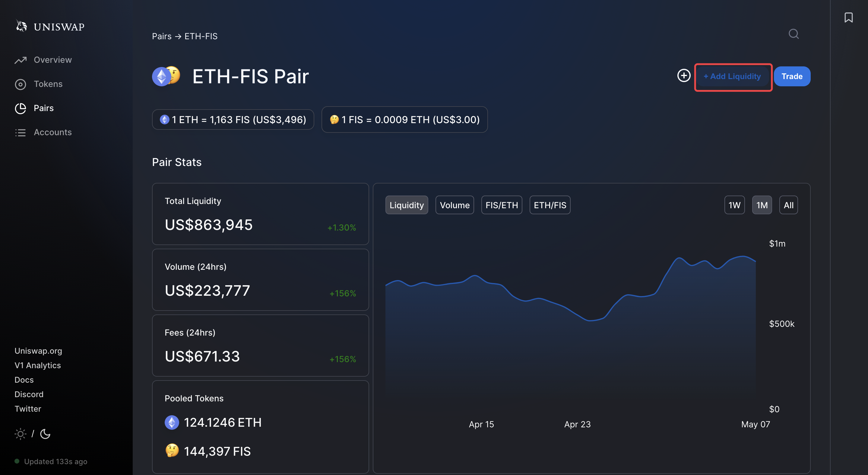
Task: Click the circled plus save-pair icon
Action: coord(684,75)
